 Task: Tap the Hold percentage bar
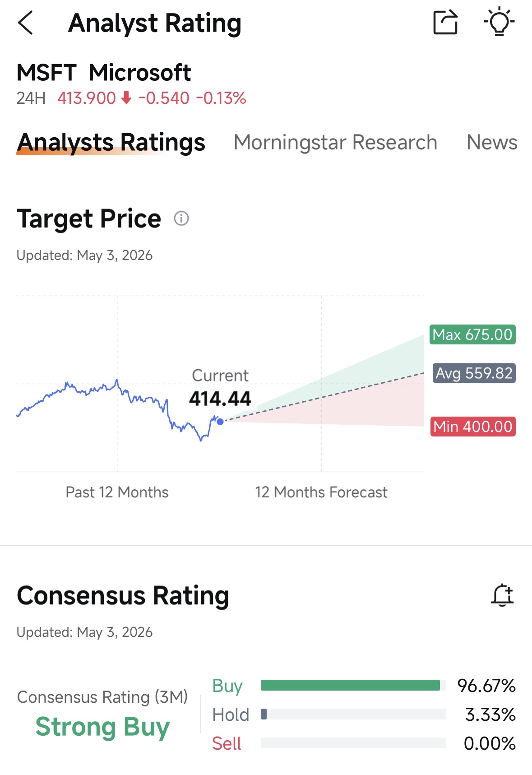(353, 714)
